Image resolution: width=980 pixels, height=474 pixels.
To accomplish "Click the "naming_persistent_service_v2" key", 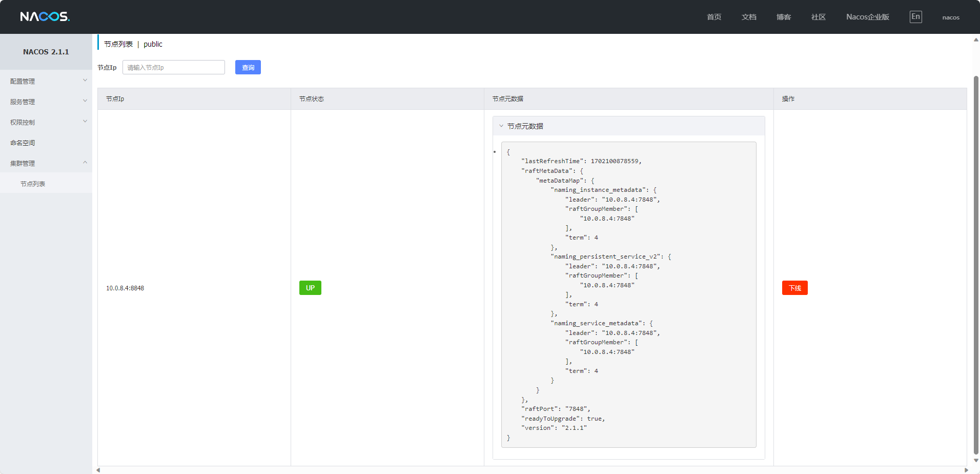I will click(606, 256).
